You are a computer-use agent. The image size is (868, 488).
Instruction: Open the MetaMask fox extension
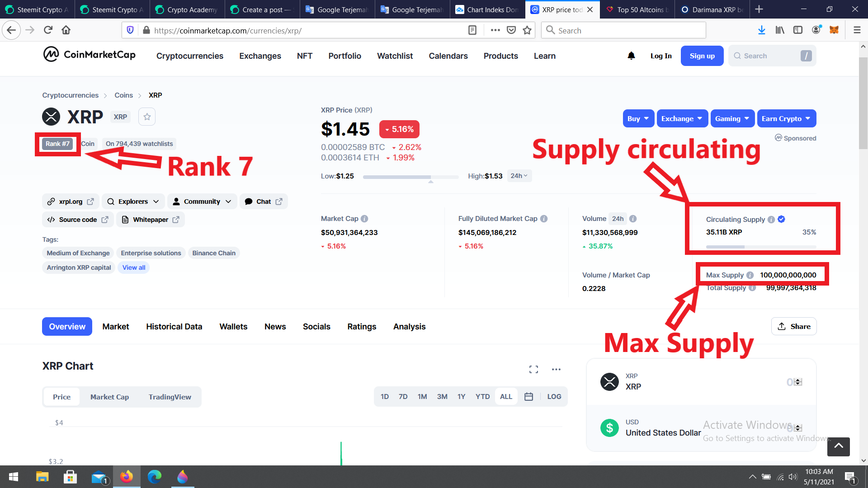[x=834, y=30]
